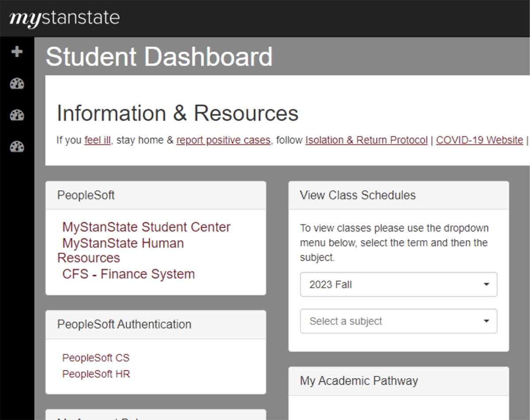Open Isolation & Return Protocol link

click(367, 140)
